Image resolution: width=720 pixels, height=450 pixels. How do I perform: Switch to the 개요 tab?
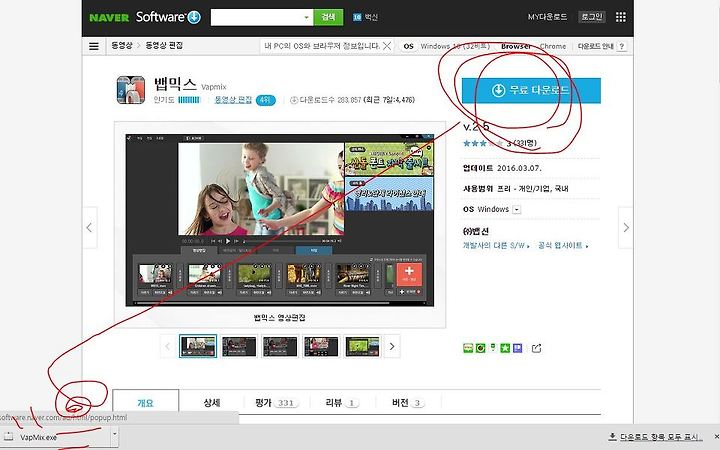(x=146, y=403)
